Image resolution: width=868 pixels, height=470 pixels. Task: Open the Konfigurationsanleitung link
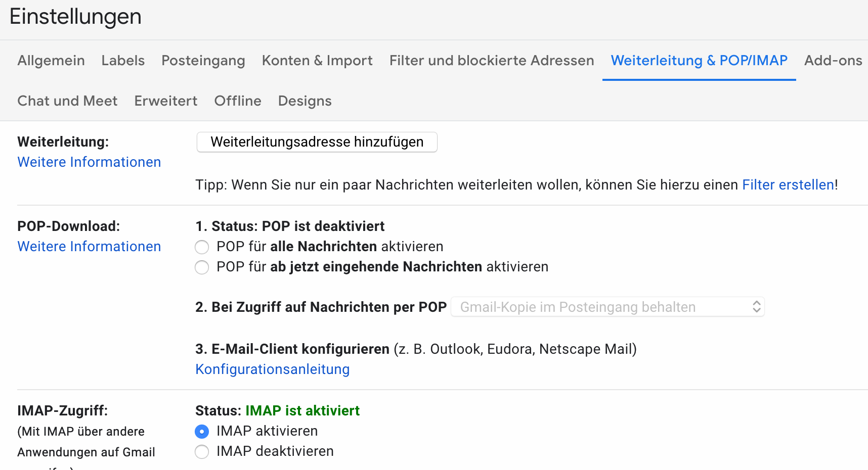(272, 369)
